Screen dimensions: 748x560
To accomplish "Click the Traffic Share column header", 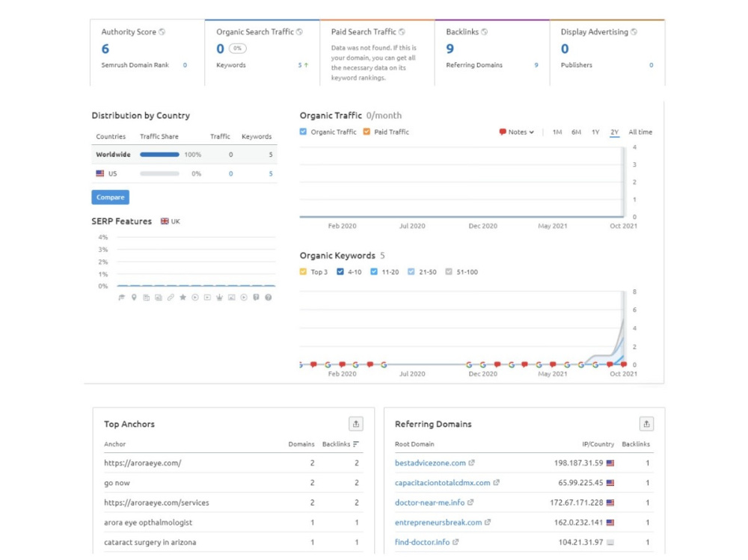I will tap(159, 136).
